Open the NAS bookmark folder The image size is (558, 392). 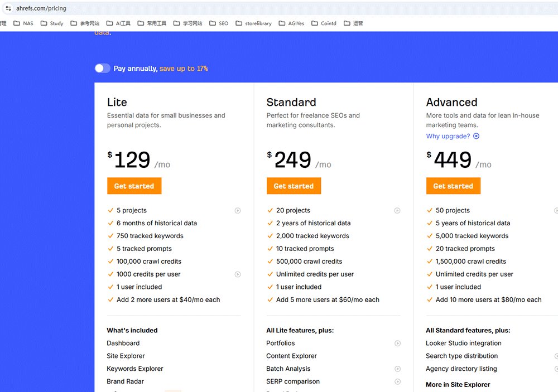(x=23, y=23)
